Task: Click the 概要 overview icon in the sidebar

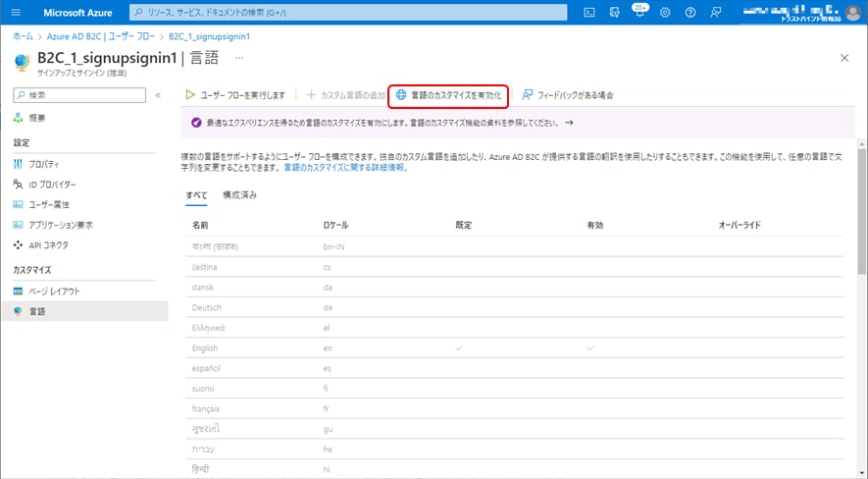Action: [x=19, y=118]
